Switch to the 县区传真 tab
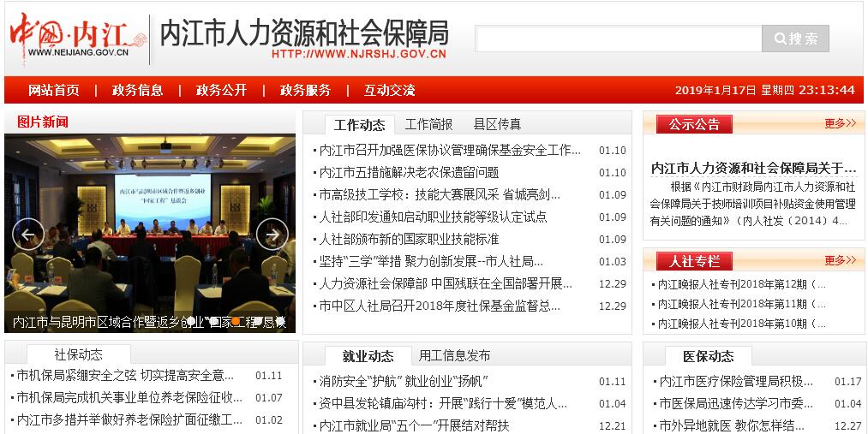The image size is (868, 434). 497,124
